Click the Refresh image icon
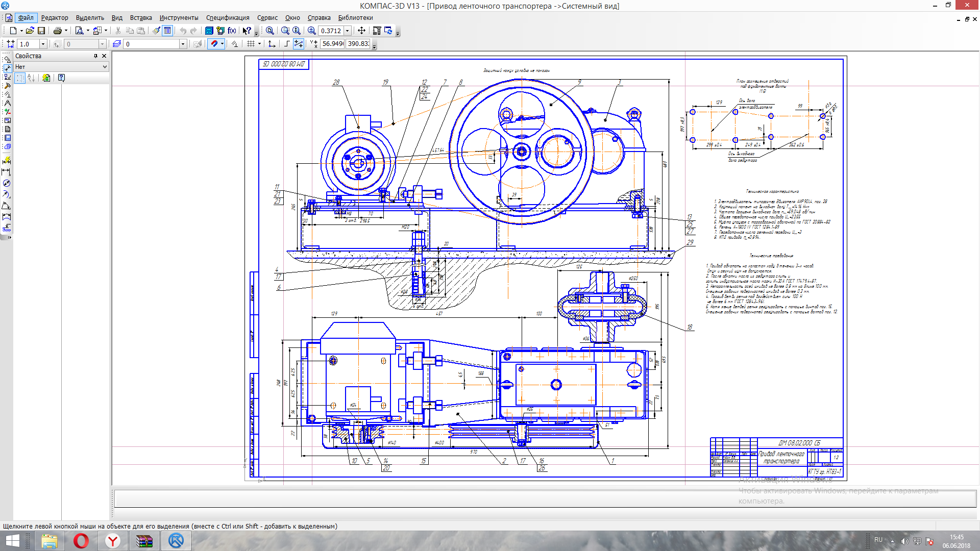The height and width of the screenshot is (551, 980). (x=388, y=31)
